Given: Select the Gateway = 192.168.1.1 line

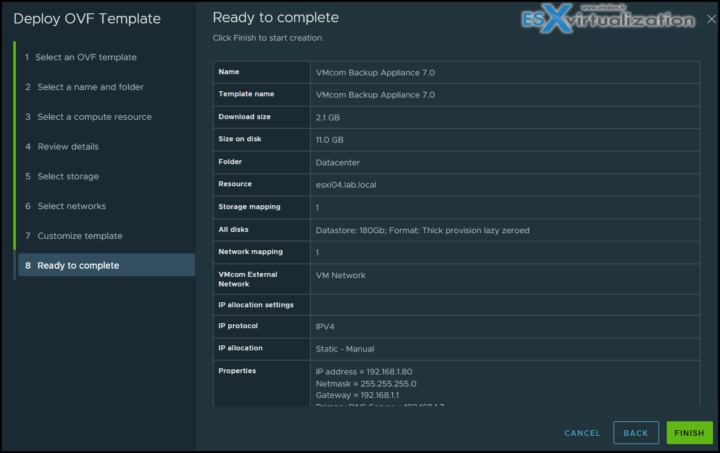Looking at the screenshot, I should click(x=357, y=395).
